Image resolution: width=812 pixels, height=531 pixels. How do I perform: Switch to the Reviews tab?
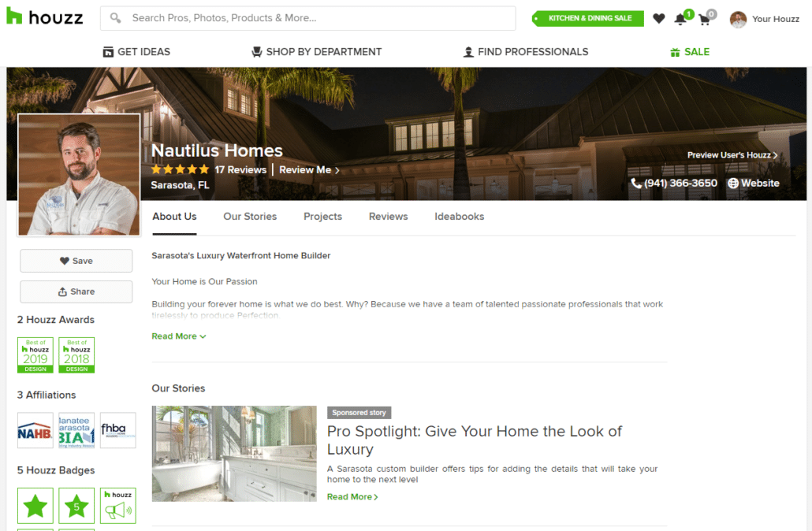coord(389,217)
